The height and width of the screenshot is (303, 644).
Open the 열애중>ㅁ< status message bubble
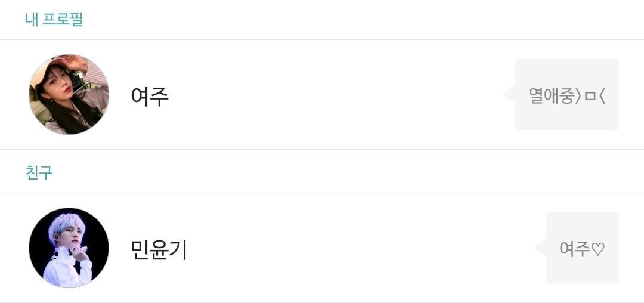[566, 94]
